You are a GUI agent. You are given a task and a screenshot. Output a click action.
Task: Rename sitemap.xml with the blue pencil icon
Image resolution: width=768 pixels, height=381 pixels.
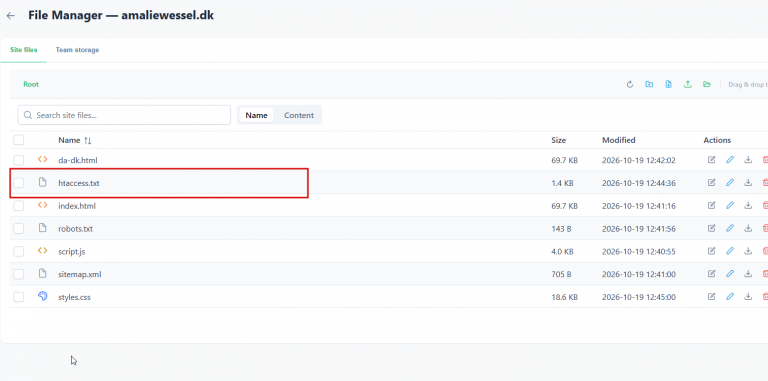point(730,274)
